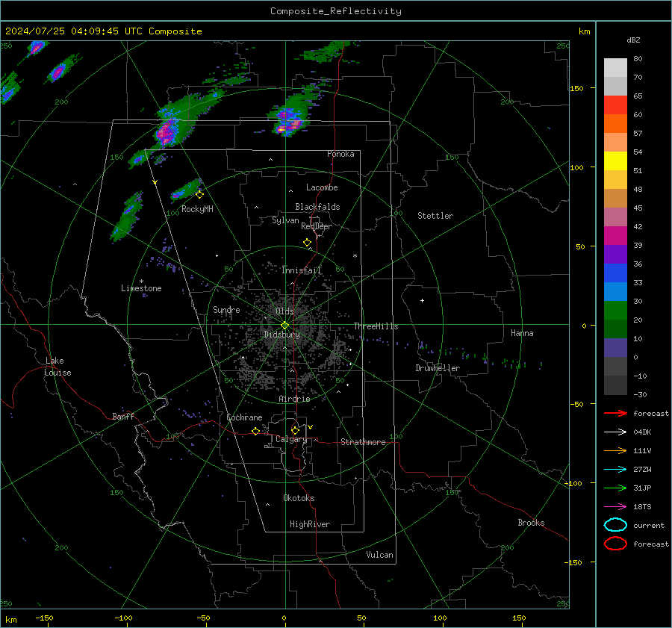672x628 pixels.
Task: Click the small storm cell adjacent to RockyMH
Action: click(x=185, y=191)
